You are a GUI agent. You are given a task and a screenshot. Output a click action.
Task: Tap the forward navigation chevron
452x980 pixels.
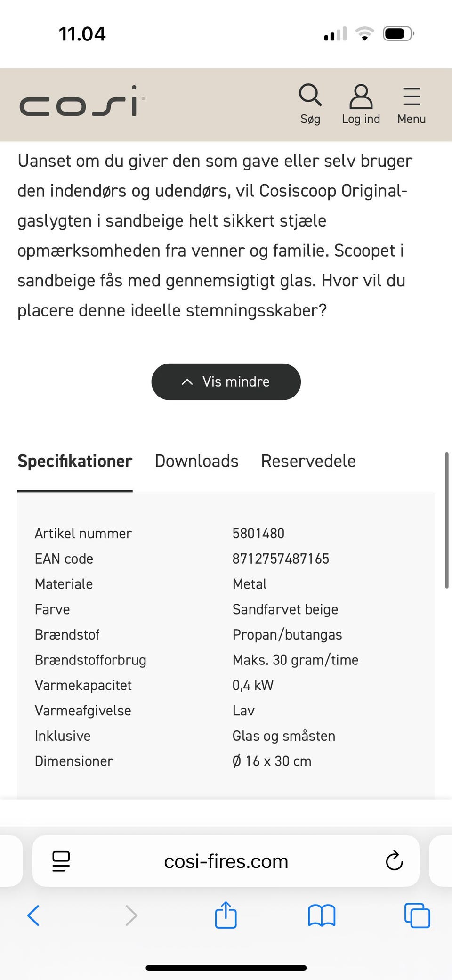pyautogui.click(x=131, y=915)
